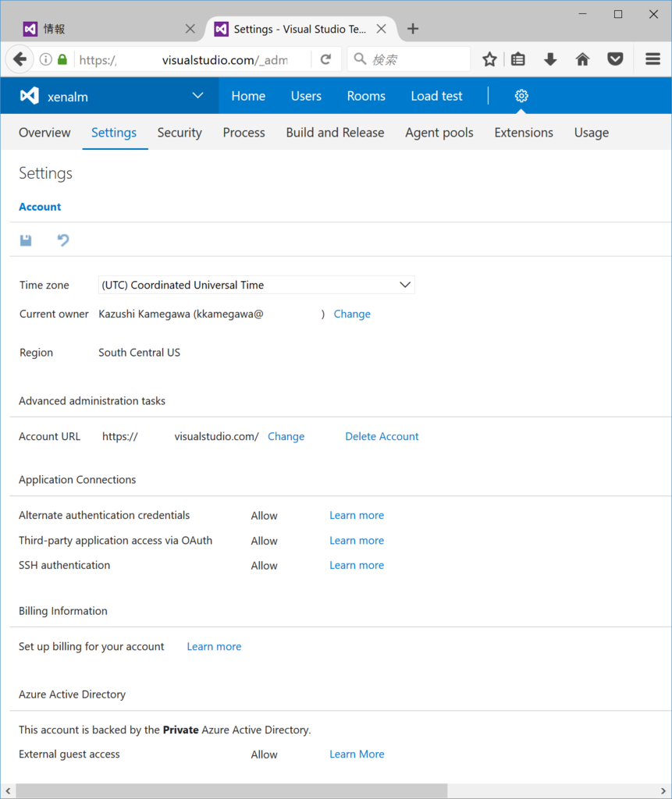Click the Delete Account link
672x799 pixels.
click(x=382, y=436)
